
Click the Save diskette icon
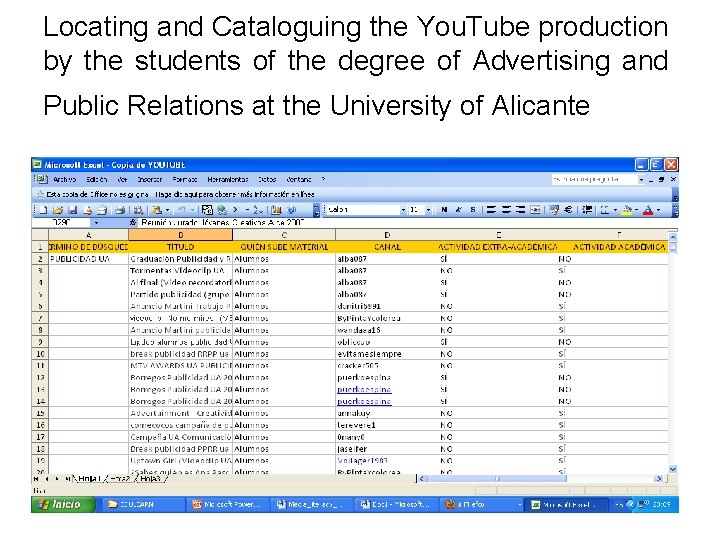[x=72, y=210]
